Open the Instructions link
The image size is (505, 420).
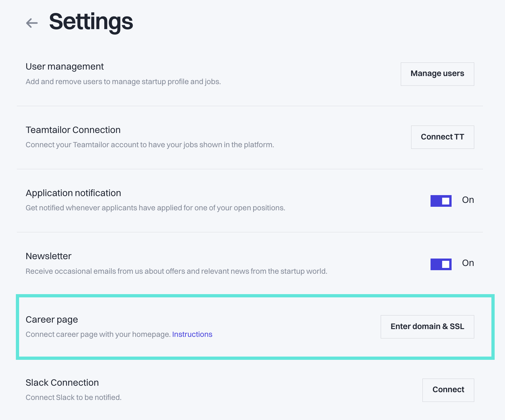point(192,334)
